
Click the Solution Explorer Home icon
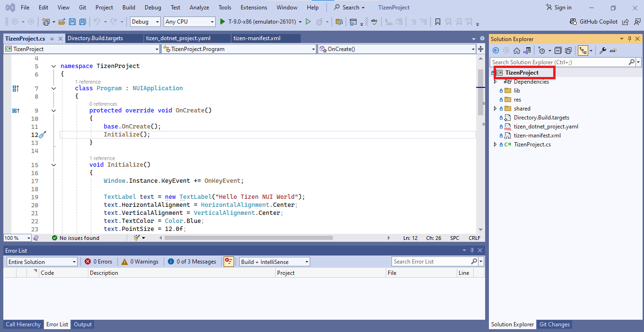click(517, 50)
